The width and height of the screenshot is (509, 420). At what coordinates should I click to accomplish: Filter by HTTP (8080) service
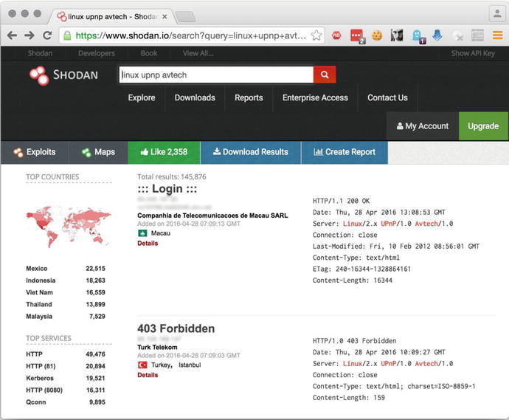(44, 390)
